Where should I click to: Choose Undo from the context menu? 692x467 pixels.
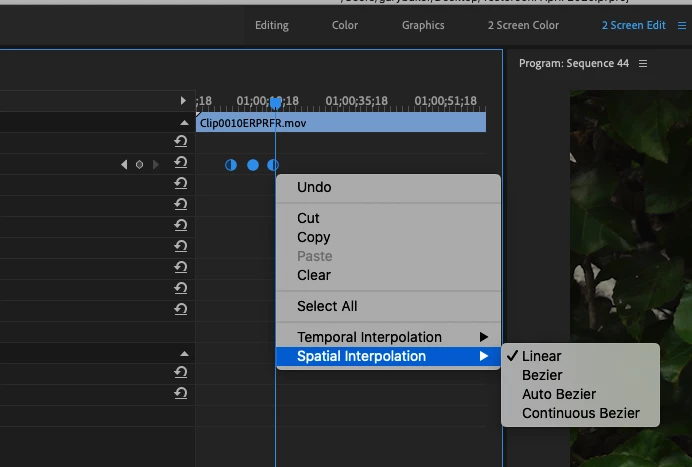tap(388, 187)
